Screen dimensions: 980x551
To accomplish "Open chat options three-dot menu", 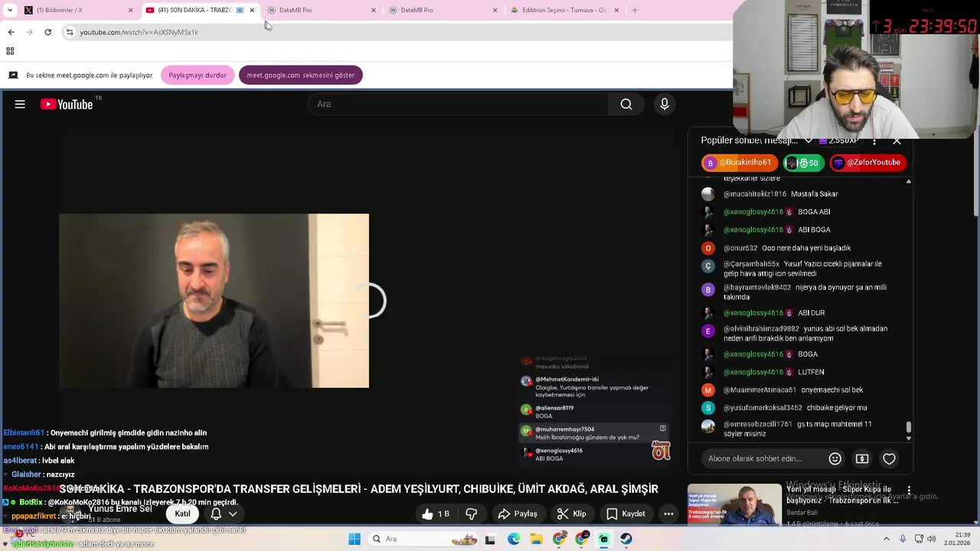I will (874, 141).
